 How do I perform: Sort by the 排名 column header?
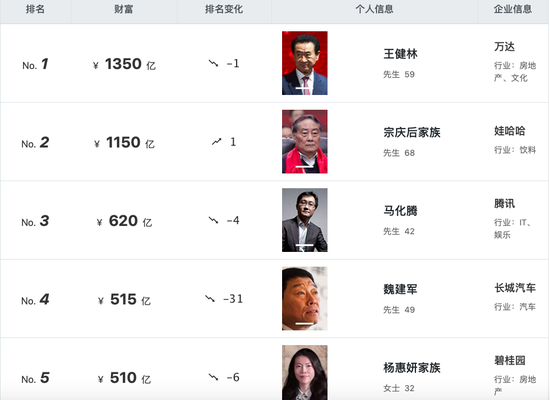click(x=35, y=9)
